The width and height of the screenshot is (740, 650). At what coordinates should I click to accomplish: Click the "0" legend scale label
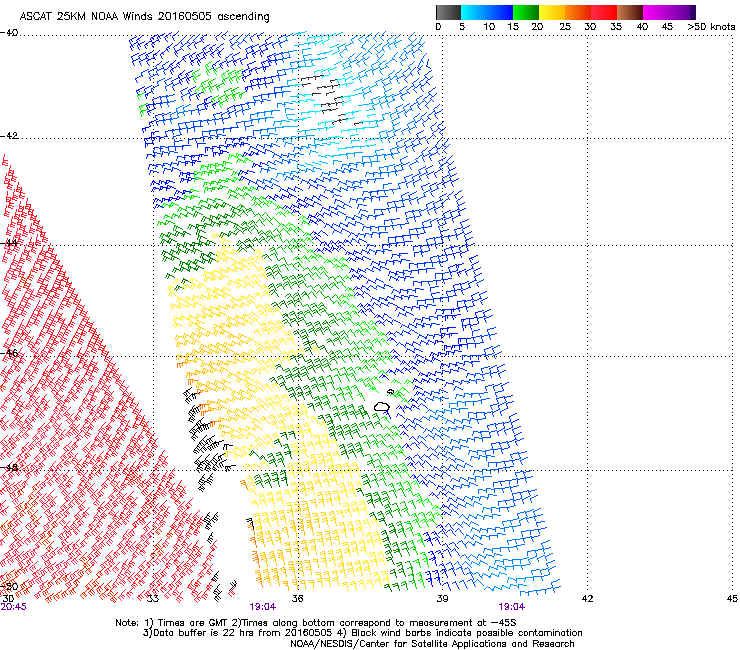[x=438, y=27]
